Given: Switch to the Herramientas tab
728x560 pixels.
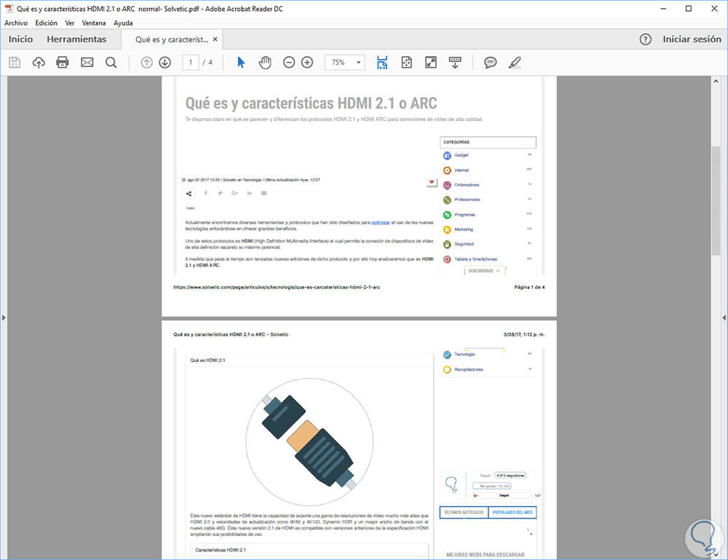Looking at the screenshot, I should tap(76, 39).
